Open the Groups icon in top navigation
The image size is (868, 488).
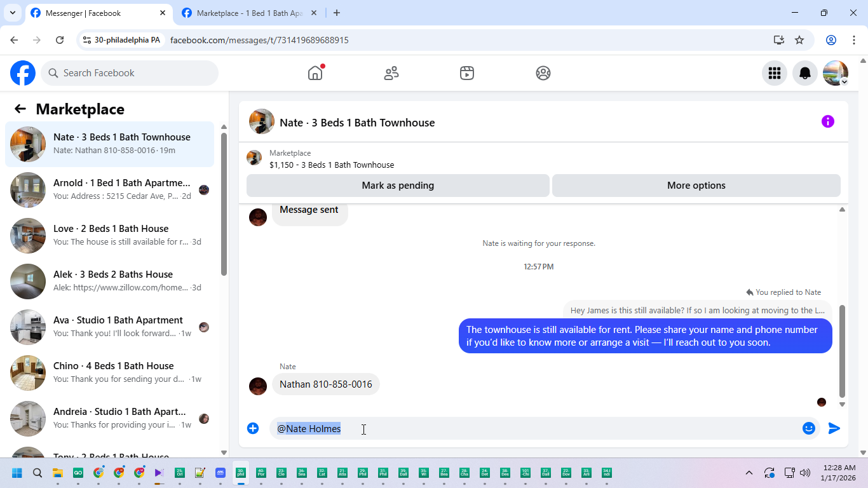point(543,73)
